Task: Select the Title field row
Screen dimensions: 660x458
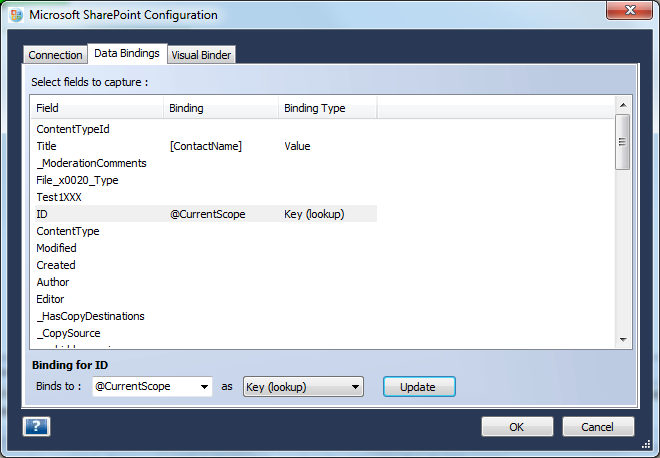Action: pyautogui.click(x=204, y=146)
